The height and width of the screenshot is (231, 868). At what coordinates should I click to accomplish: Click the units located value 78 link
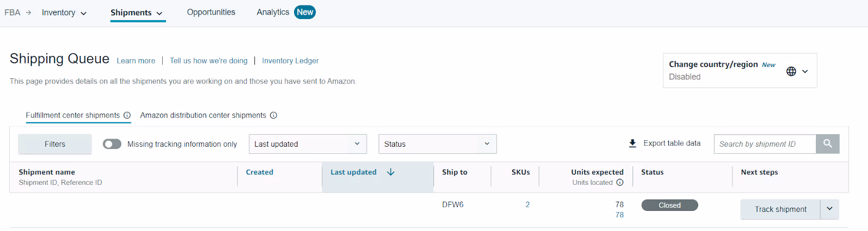(x=620, y=215)
